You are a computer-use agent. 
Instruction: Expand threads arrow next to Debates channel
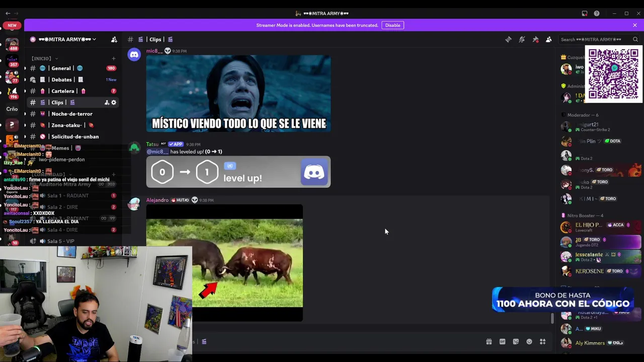25,79
